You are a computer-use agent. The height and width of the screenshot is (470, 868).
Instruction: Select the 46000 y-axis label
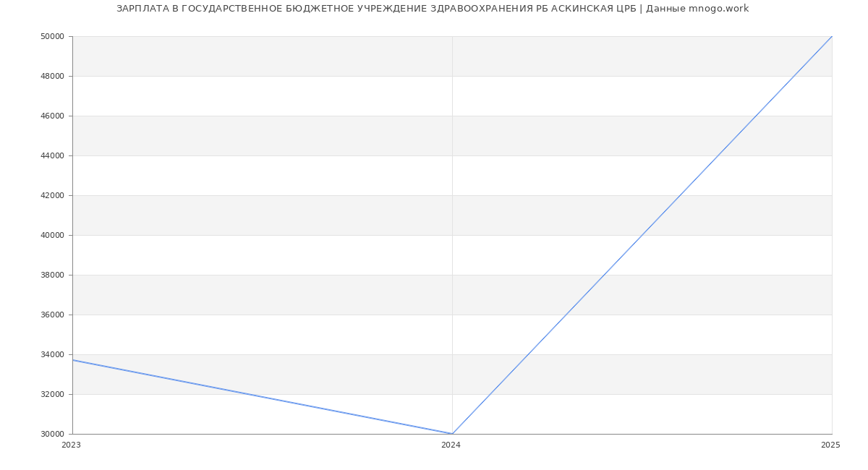[53, 116]
